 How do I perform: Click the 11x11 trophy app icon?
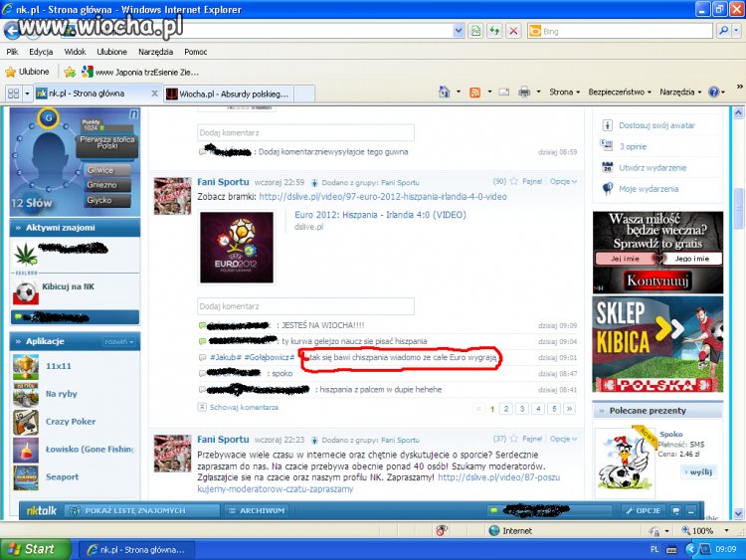coord(26,366)
